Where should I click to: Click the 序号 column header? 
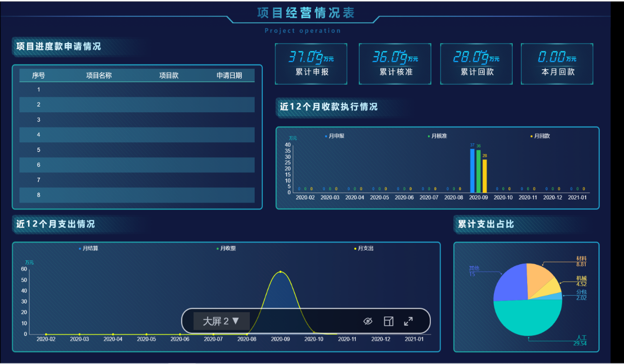tap(39, 76)
